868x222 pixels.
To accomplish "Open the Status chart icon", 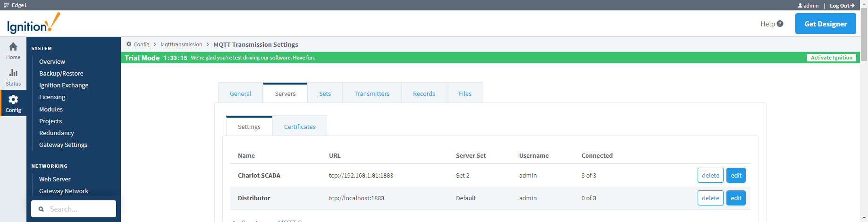I will click(13, 73).
